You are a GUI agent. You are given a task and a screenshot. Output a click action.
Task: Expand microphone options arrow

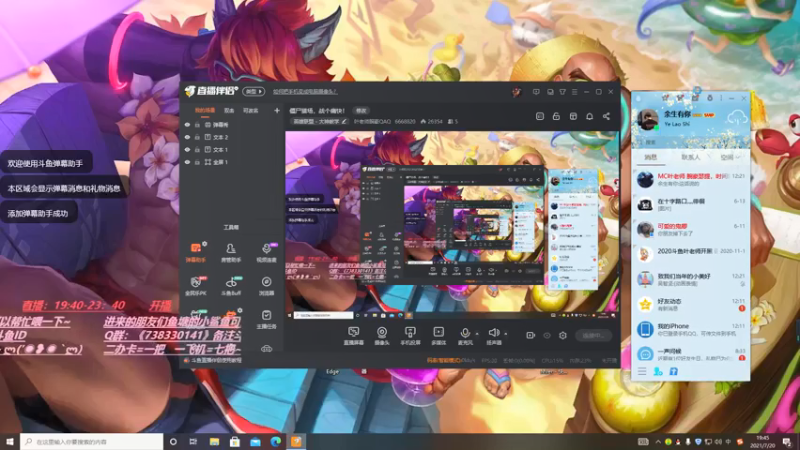click(477, 334)
